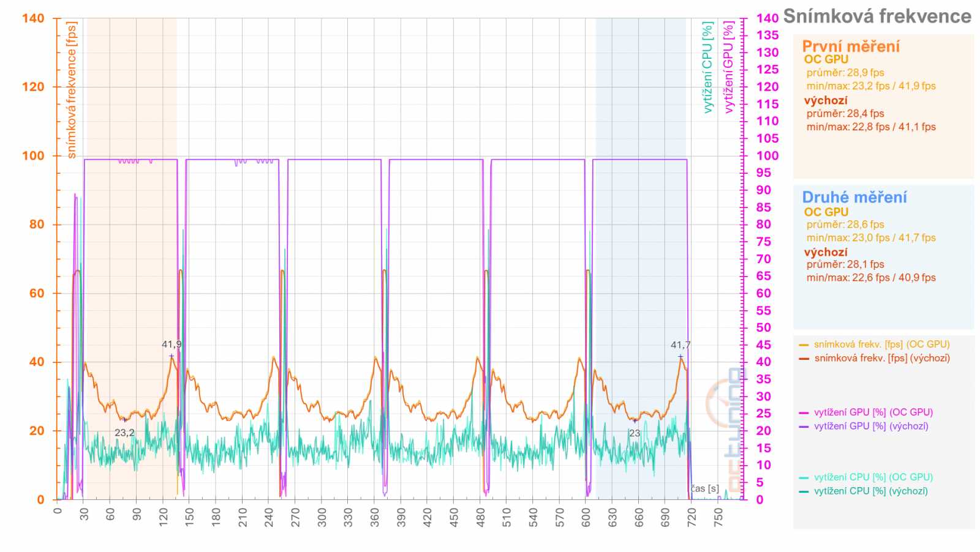Click legend entry 'vytížení GPU [%] (výchozí)'
This screenshot has width=980, height=552.
871,426
